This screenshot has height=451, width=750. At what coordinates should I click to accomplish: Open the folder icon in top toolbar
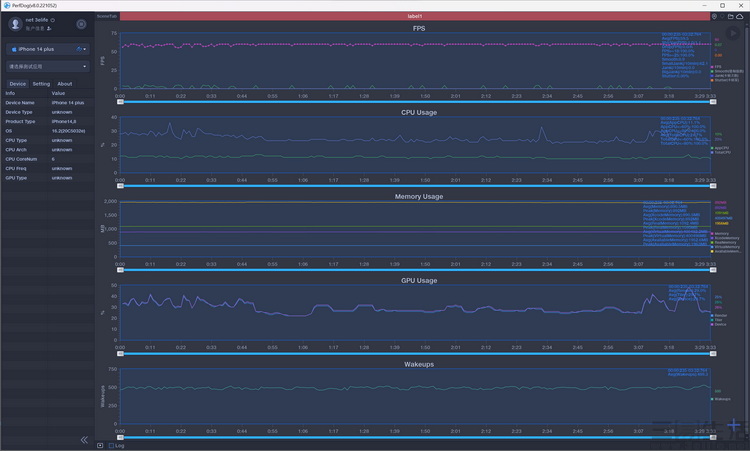[x=730, y=16]
